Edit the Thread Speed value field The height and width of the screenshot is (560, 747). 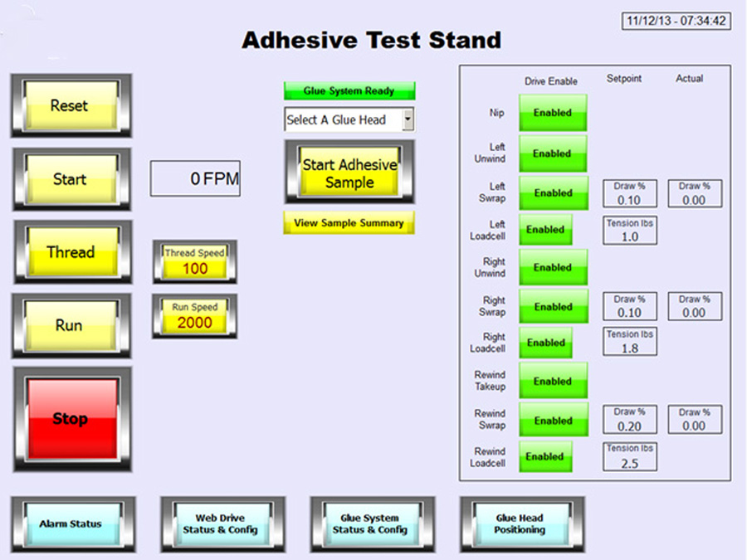coord(195,268)
